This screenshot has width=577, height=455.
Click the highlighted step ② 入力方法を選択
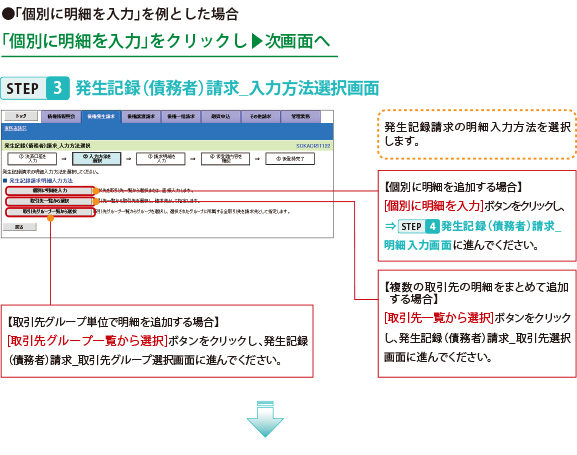[97, 159]
